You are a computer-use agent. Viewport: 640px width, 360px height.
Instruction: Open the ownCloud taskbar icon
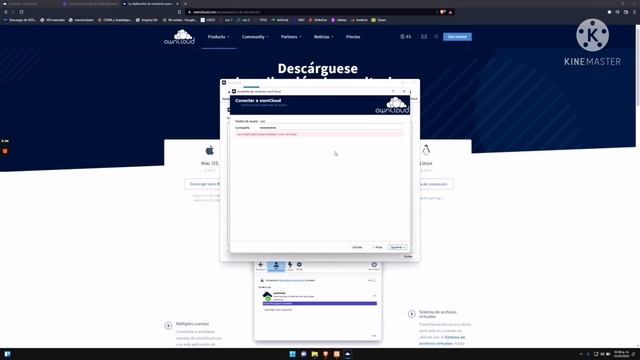[347, 354]
